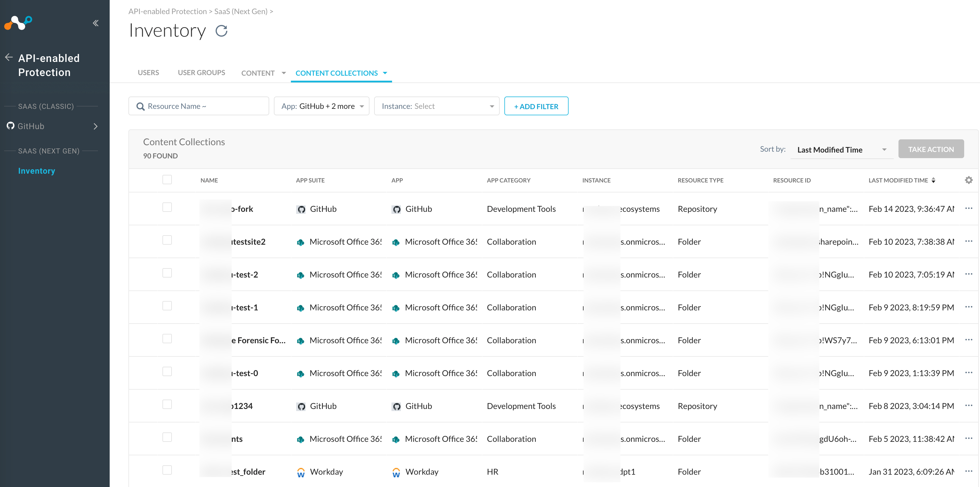Open more options for the est_folder row
Image resolution: width=980 pixels, height=487 pixels.
[969, 471]
